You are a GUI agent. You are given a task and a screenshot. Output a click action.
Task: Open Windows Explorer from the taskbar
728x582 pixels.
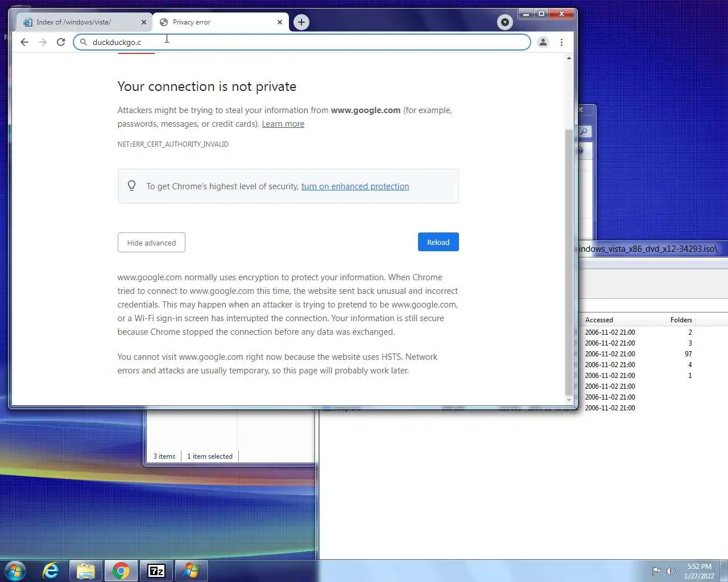pyautogui.click(x=85, y=571)
